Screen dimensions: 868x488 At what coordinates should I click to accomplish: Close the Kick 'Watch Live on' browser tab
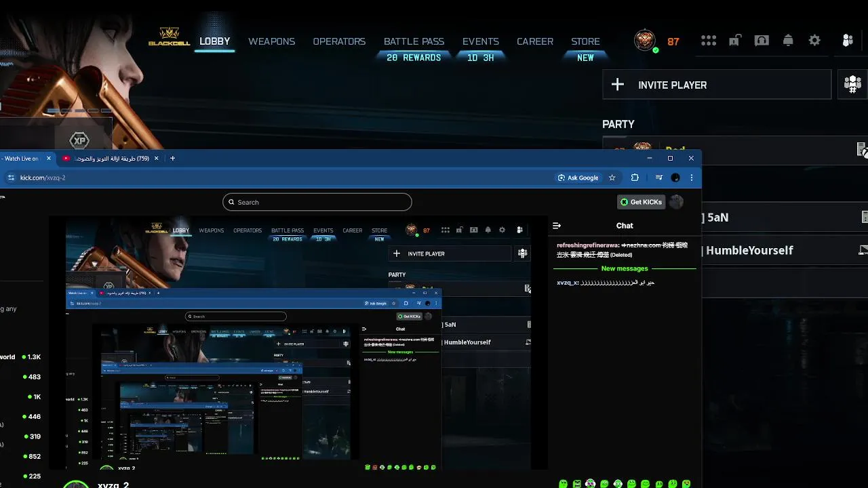click(48, 159)
